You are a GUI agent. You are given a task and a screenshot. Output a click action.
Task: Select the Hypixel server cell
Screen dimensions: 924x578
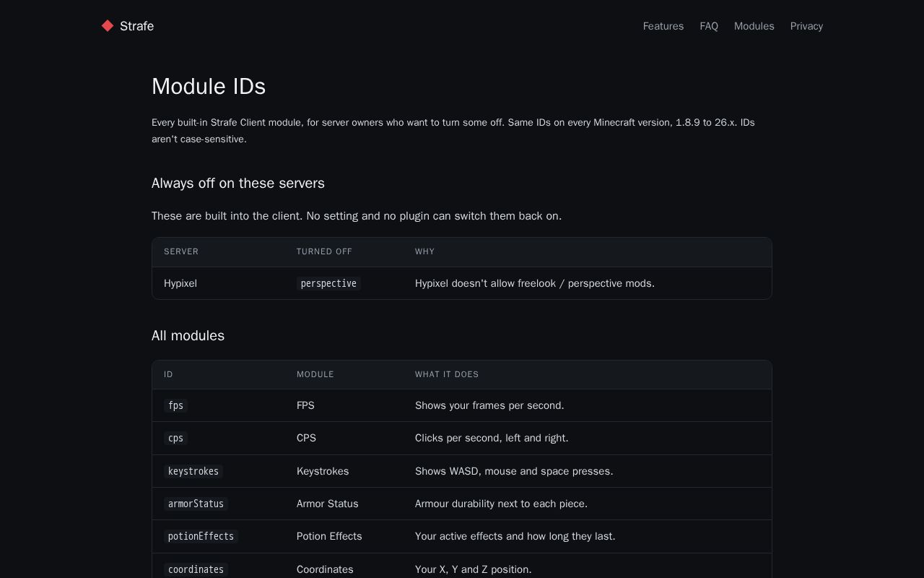tap(180, 283)
